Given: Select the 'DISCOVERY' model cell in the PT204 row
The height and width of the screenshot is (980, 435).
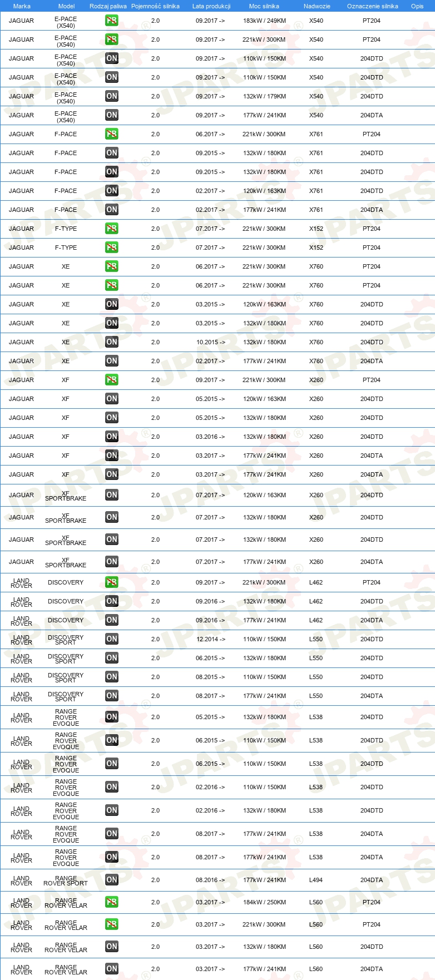Looking at the screenshot, I should pos(66,582).
